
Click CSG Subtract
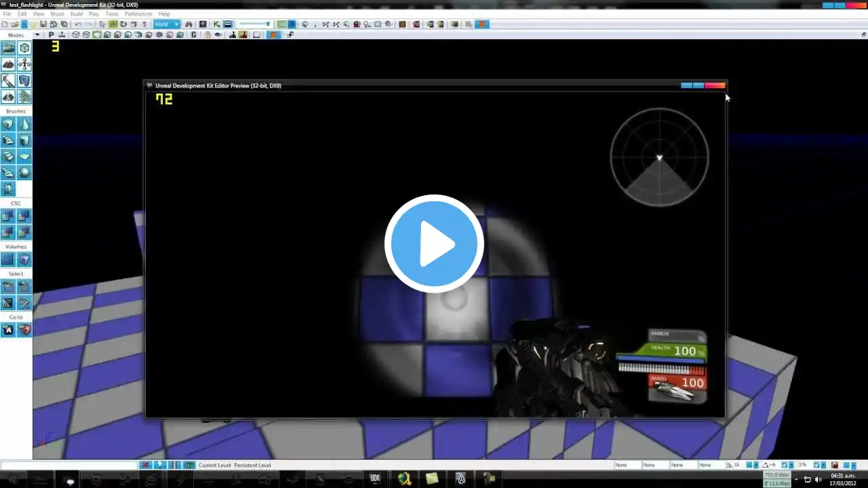24,216
